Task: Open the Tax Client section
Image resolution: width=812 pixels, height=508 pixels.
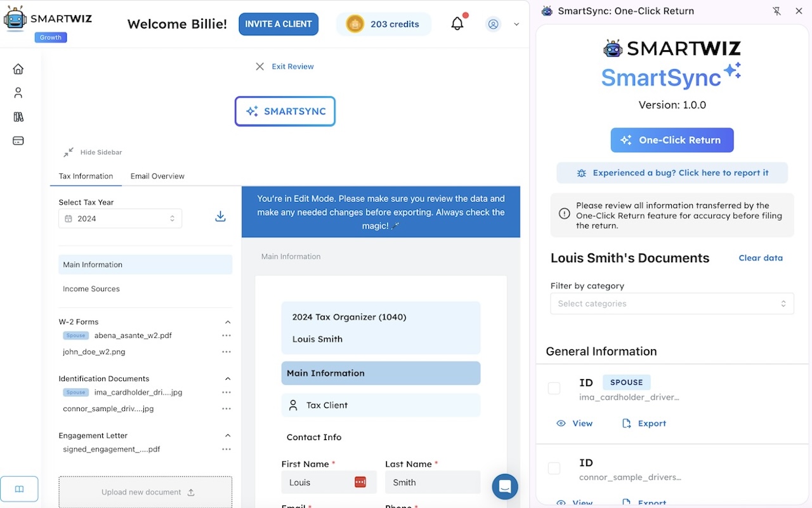Action: tap(381, 405)
